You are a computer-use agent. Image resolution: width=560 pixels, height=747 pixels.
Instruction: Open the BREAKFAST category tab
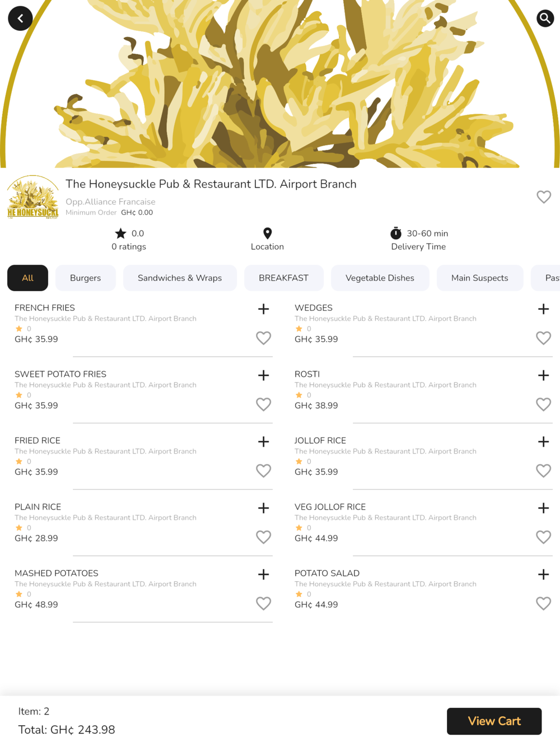click(x=283, y=278)
